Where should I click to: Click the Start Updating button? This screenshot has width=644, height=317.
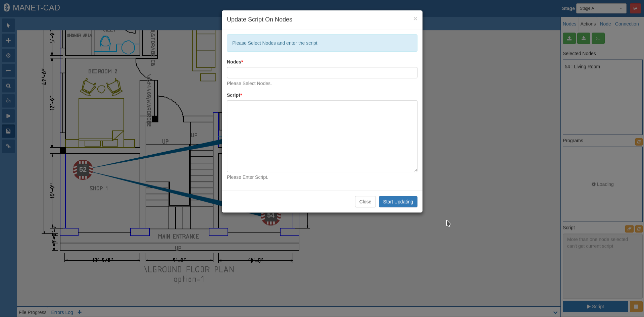(398, 202)
